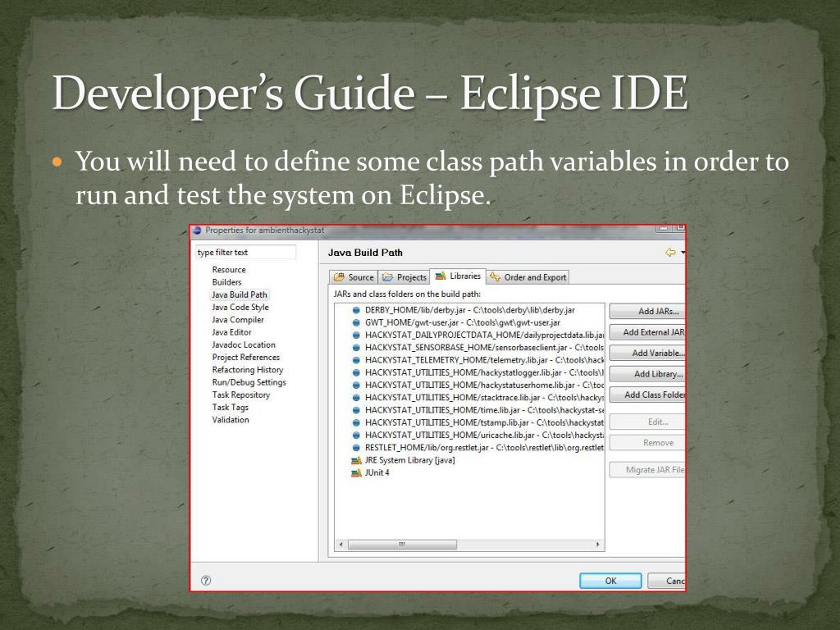Select Javadoc Location in the tree
This screenshot has width=840, height=630.
244,345
